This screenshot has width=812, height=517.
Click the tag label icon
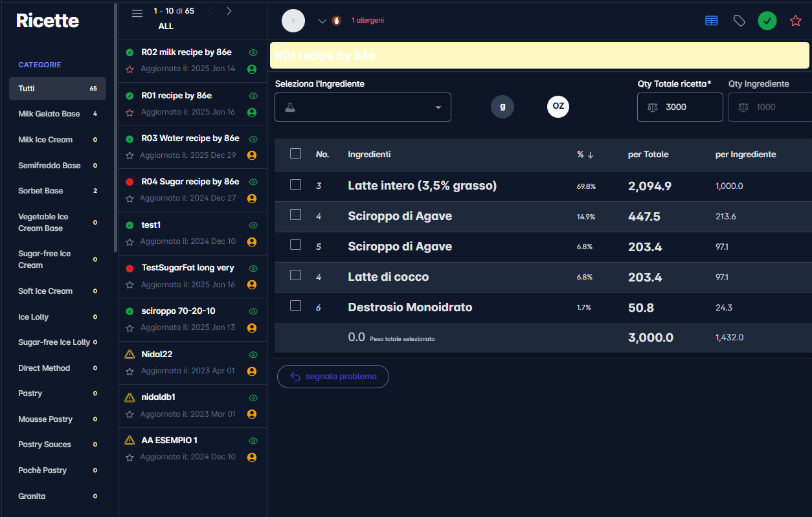(739, 21)
